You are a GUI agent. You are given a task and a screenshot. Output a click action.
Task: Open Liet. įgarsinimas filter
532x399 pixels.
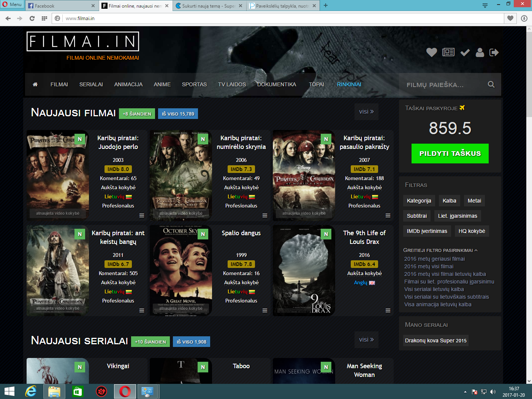(458, 216)
